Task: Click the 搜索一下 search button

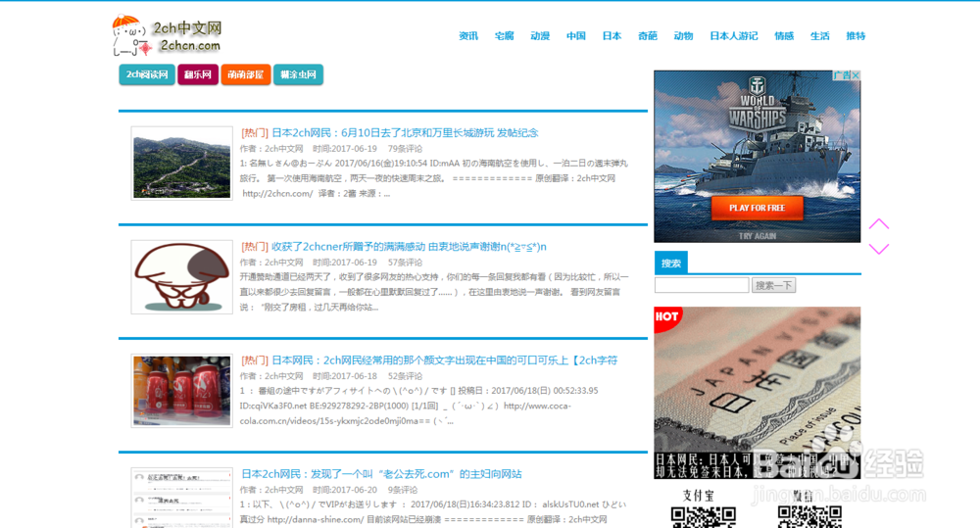Action: pos(773,286)
